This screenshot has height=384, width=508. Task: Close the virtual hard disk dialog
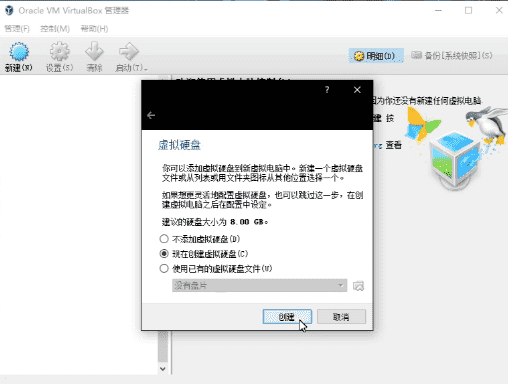click(x=357, y=90)
